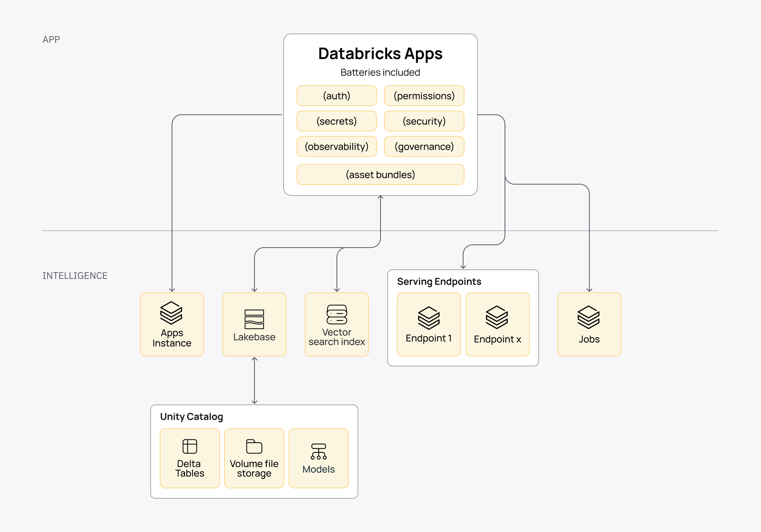
Task: Click the Delta Tables table icon
Action: click(189, 446)
